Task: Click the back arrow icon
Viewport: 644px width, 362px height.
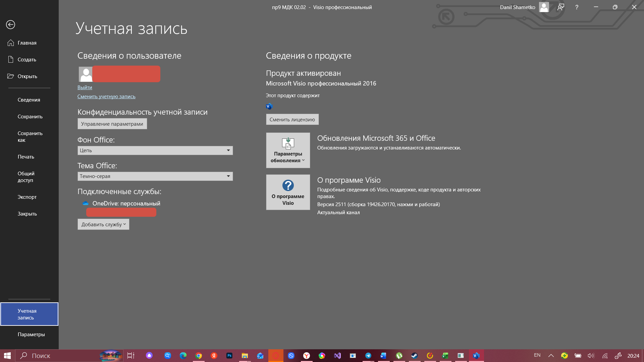Action: pos(10,24)
